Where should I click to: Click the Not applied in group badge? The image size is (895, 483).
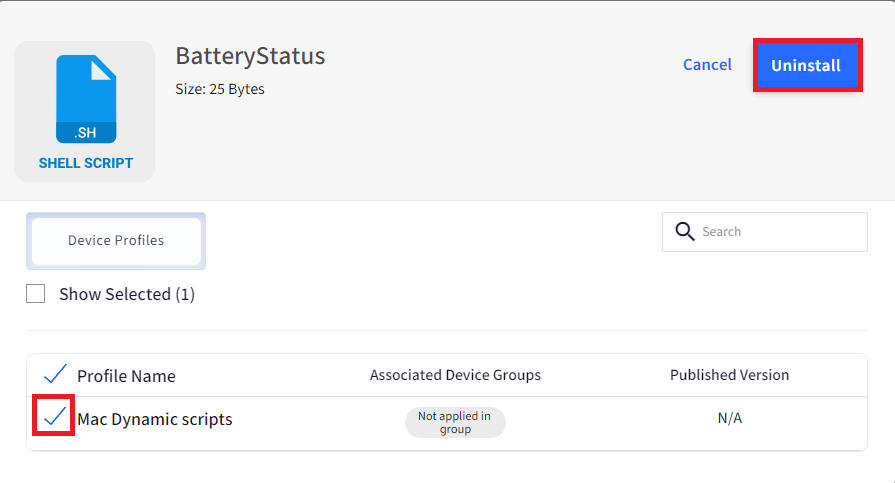(455, 422)
